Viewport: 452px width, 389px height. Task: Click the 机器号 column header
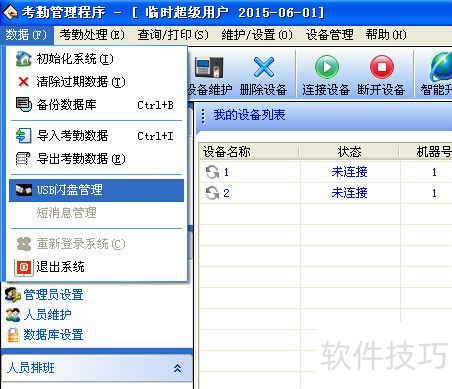(x=426, y=152)
